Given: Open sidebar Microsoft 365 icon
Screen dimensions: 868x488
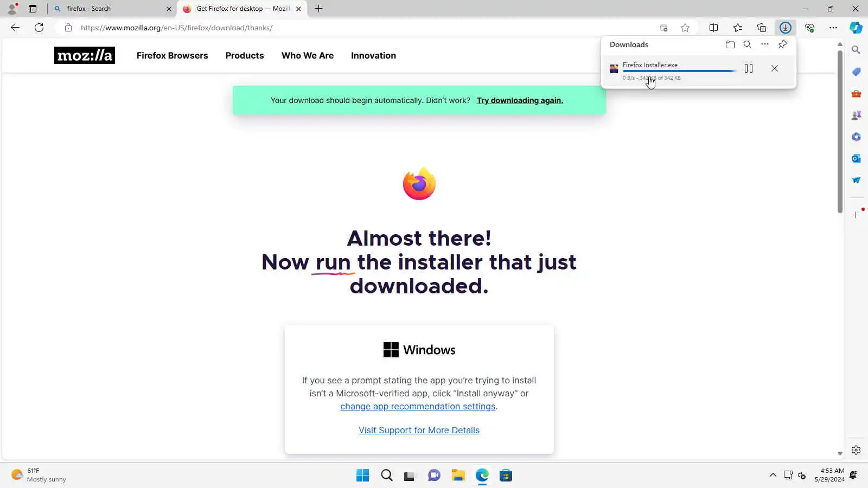Looking at the screenshot, I should (856, 137).
